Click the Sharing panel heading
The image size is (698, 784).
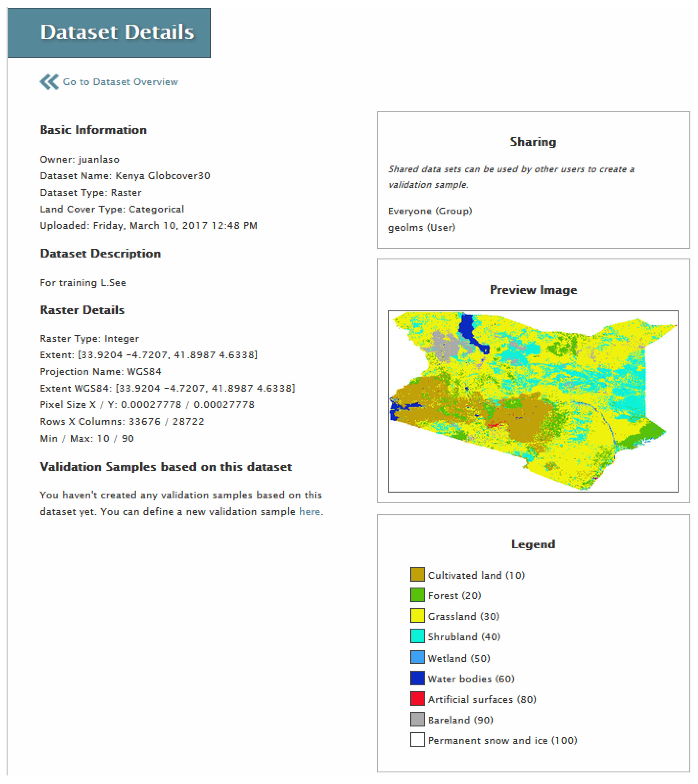[533, 141]
